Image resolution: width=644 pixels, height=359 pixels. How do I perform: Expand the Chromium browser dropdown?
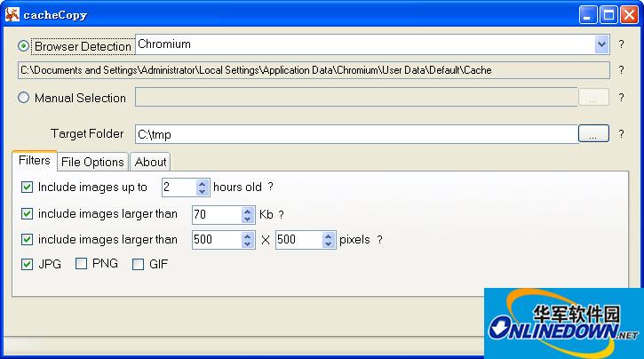coord(601,44)
